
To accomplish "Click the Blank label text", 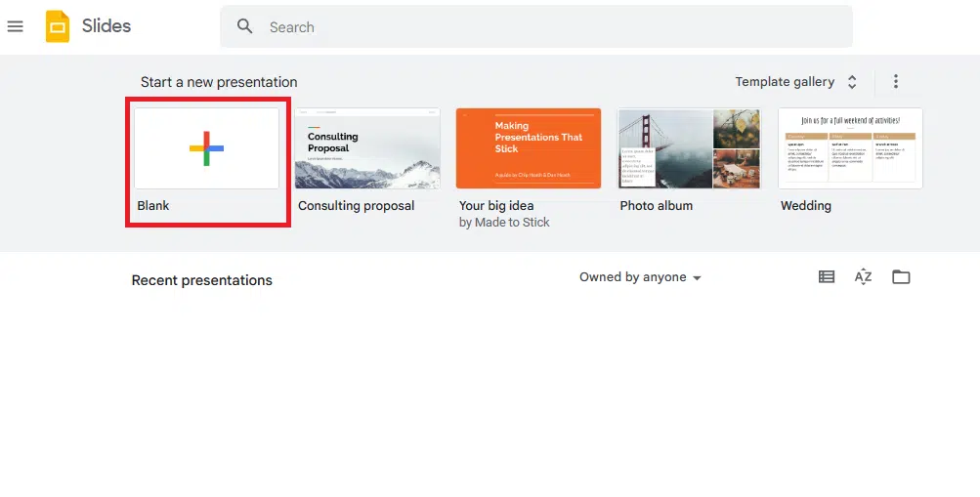I will click(153, 206).
